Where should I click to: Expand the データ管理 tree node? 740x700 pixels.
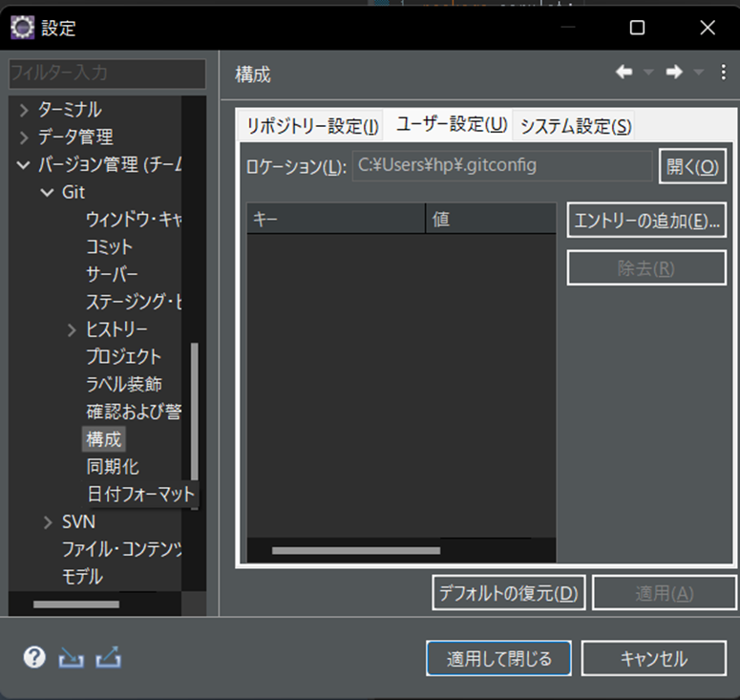coord(24,138)
